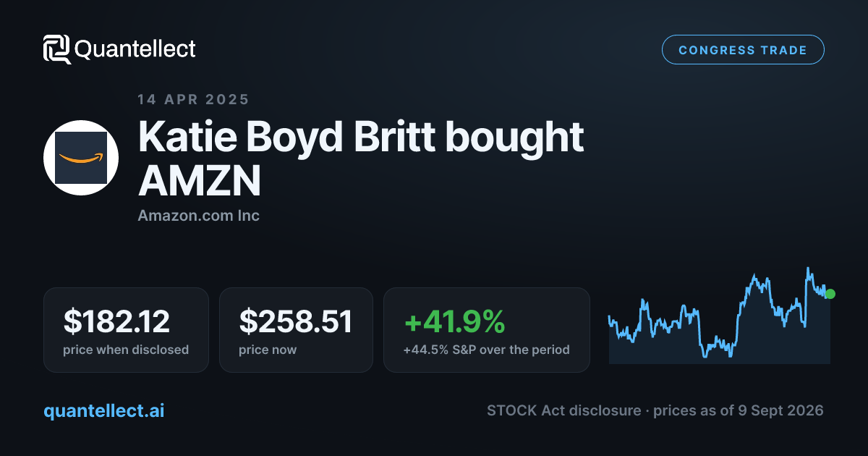Viewport: 868px width, 456px height.
Task: Select the +41.9% return card
Action: (x=487, y=330)
